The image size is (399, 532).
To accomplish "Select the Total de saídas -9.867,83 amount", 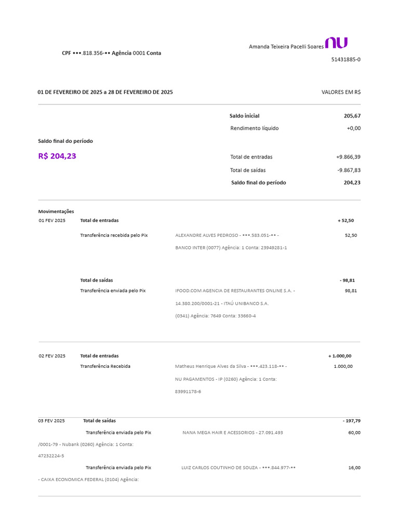I will (349, 170).
